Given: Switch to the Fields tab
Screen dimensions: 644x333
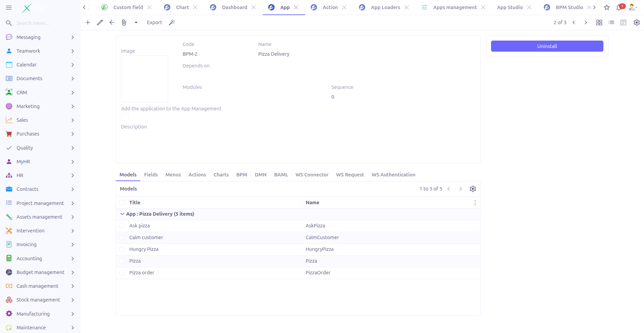Looking at the screenshot, I should [151, 175].
